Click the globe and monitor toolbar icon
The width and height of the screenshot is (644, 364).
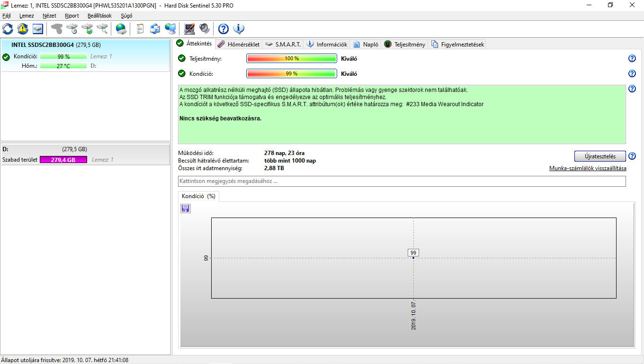click(170, 29)
